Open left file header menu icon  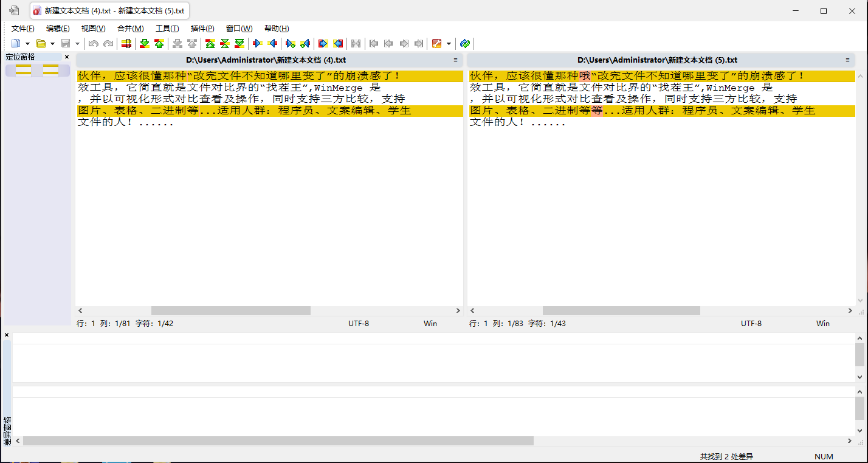[455, 60]
